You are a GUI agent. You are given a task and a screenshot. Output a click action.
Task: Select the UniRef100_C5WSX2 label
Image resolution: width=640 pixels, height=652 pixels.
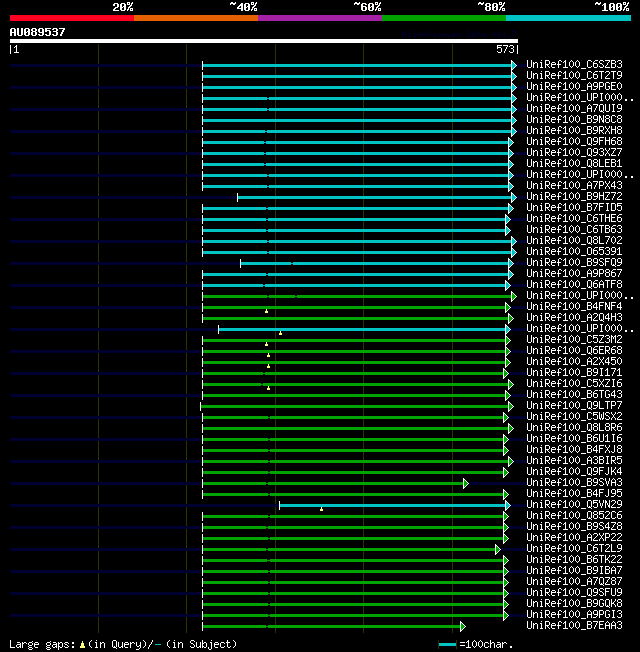574,417
